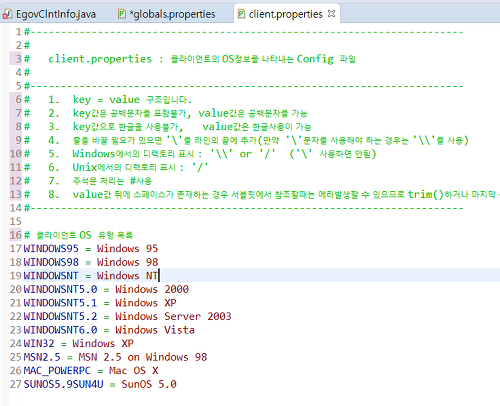Click value 'Windows 98'
The width and height of the screenshot is (500, 406).
(x=127, y=262)
